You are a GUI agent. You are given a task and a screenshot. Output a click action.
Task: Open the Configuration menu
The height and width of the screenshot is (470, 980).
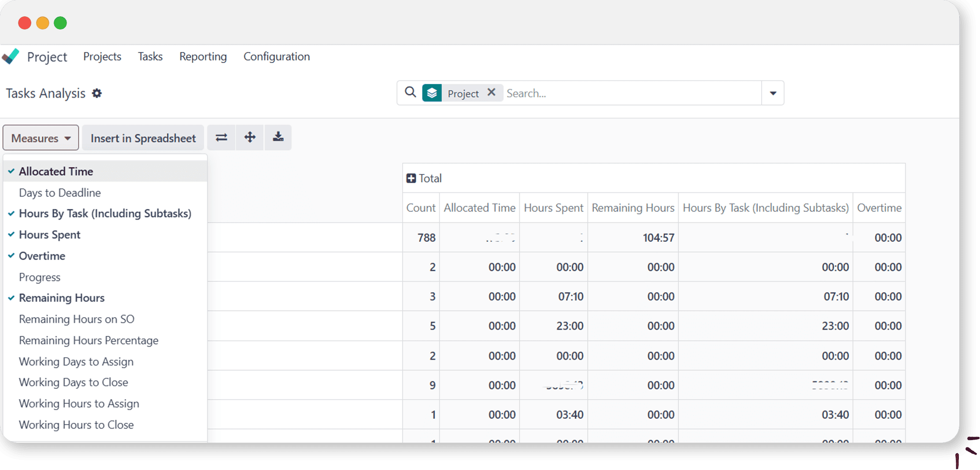277,56
